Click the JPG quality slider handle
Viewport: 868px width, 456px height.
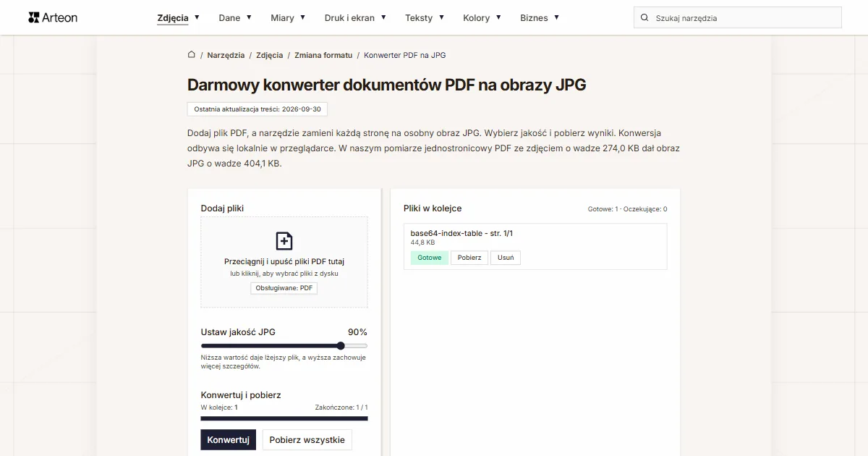point(341,346)
